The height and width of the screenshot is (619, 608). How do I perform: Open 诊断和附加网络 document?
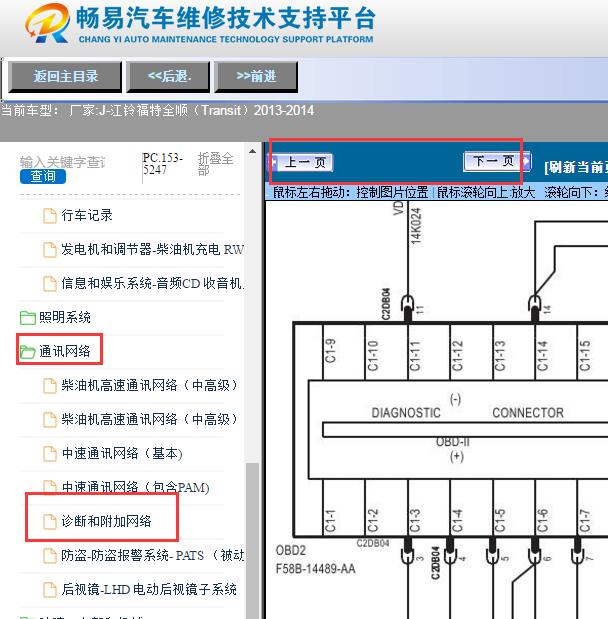[x=106, y=521]
